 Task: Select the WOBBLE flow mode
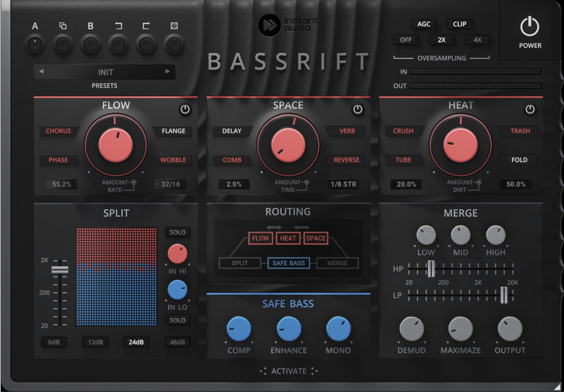click(173, 160)
